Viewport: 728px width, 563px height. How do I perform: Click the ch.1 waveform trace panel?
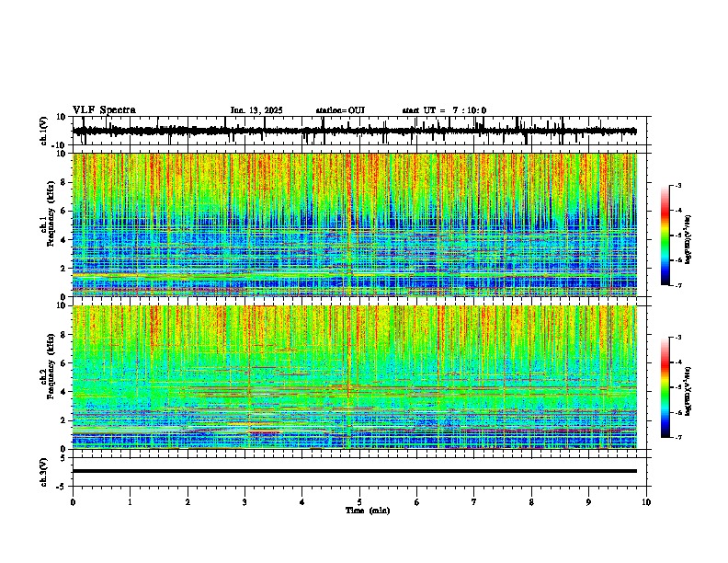[x=359, y=131]
